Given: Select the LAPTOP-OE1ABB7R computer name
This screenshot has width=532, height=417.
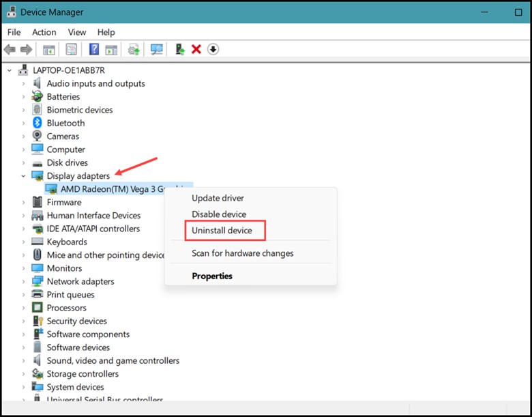Looking at the screenshot, I should (x=69, y=70).
